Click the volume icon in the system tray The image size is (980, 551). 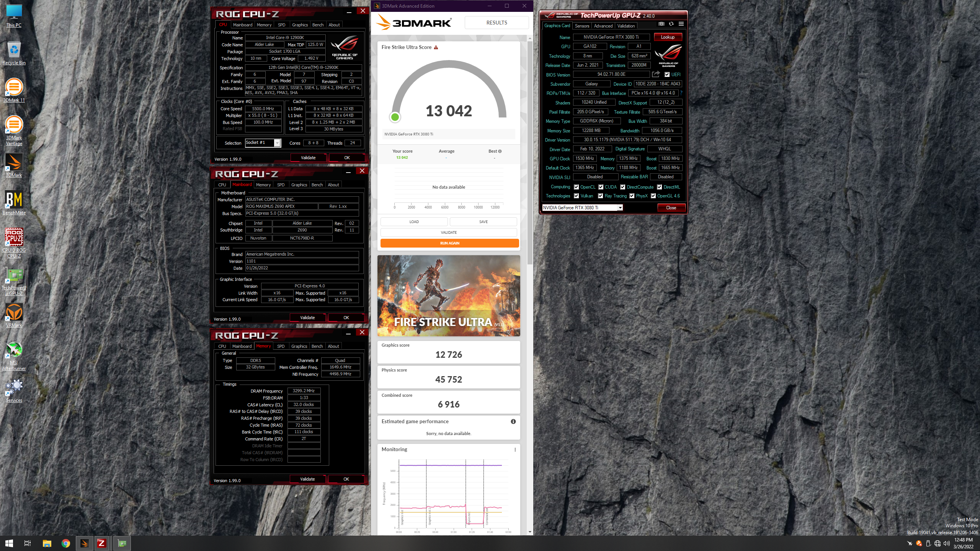[x=947, y=543]
